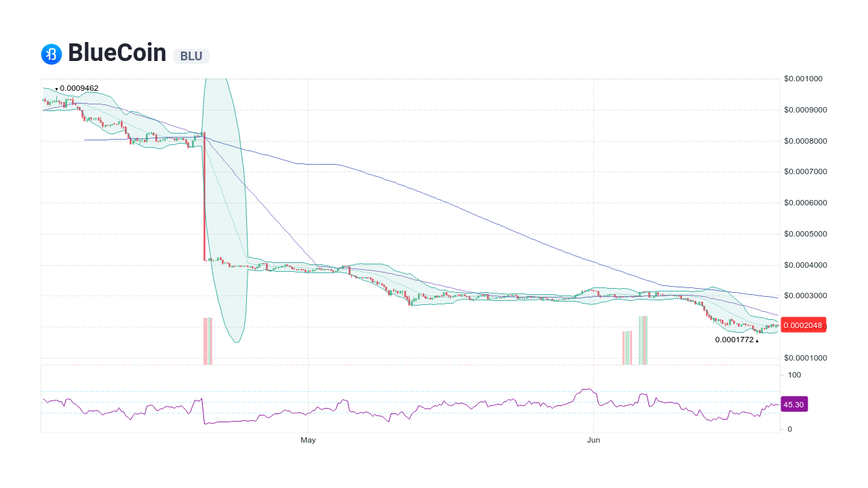Select the tall green volume bar near June
Screen dimensions: 868x488
(x=642, y=339)
